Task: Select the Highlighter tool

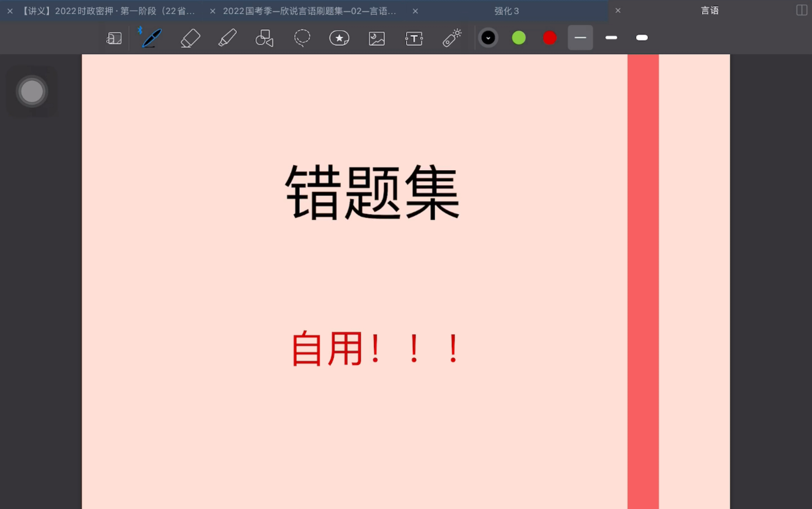Action: point(227,38)
